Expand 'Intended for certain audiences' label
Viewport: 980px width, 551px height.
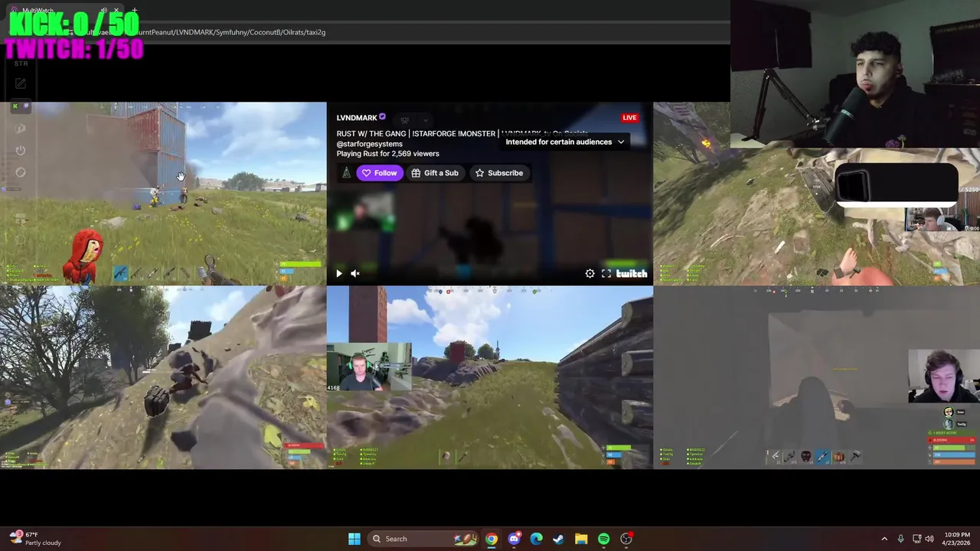565,142
